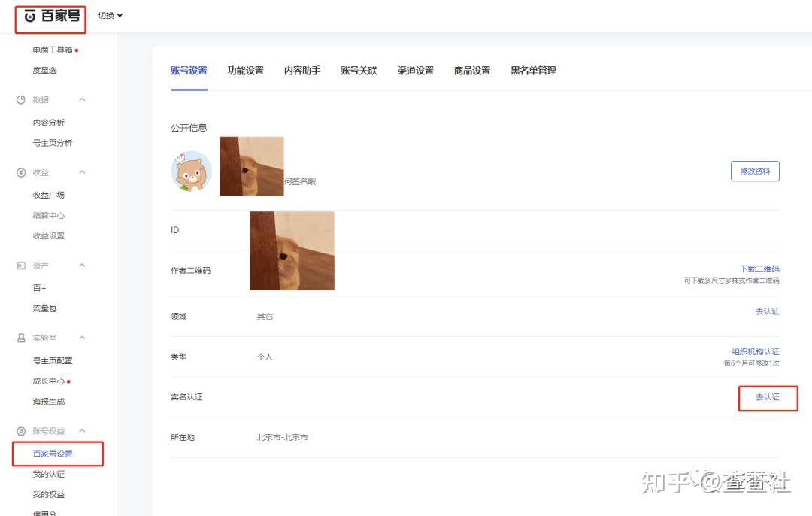Open the 流量包 page

pos(44,308)
